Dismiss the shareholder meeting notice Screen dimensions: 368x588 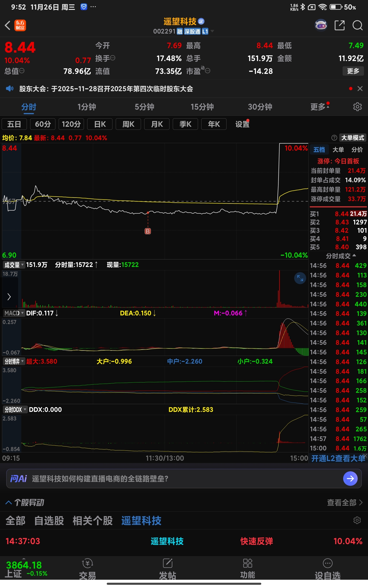coord(360,89)
